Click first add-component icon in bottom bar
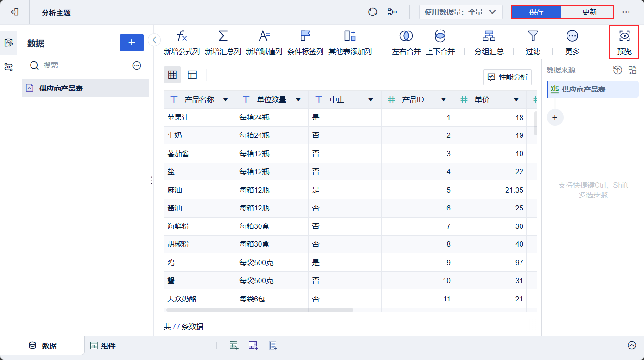 click(234, 345)
